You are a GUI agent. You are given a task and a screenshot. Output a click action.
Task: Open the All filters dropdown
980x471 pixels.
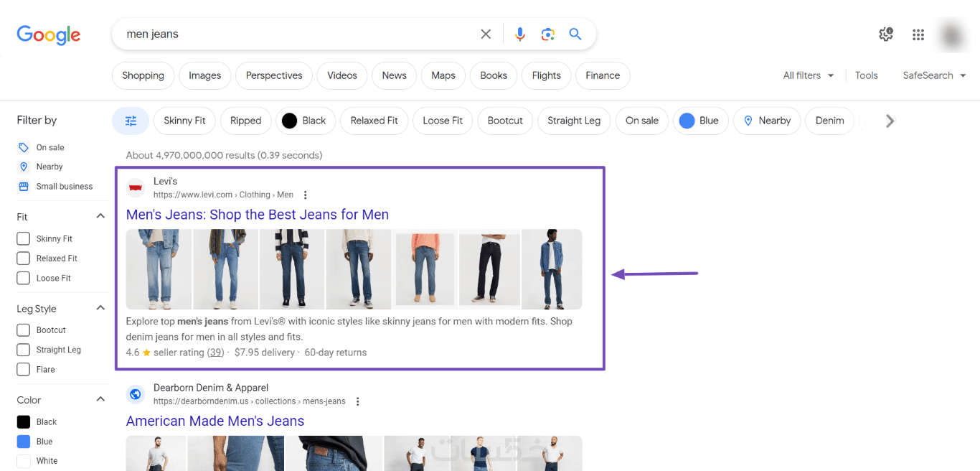808,75
